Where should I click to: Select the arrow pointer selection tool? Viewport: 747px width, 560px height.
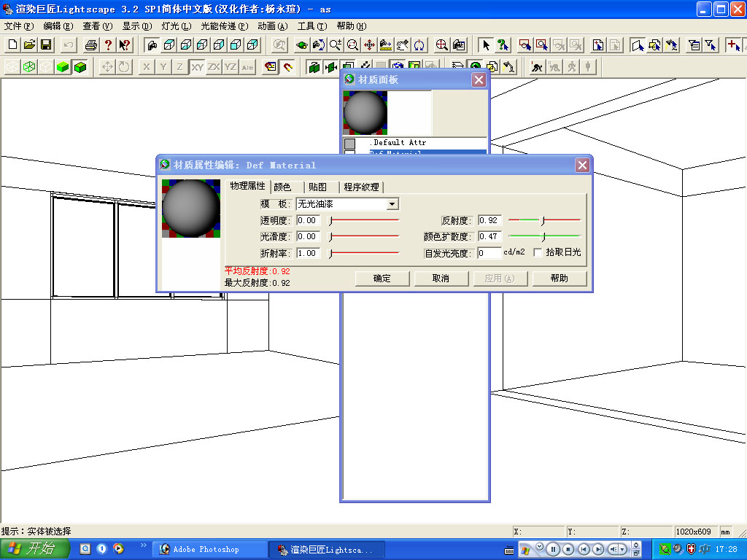tap(486, 45)
